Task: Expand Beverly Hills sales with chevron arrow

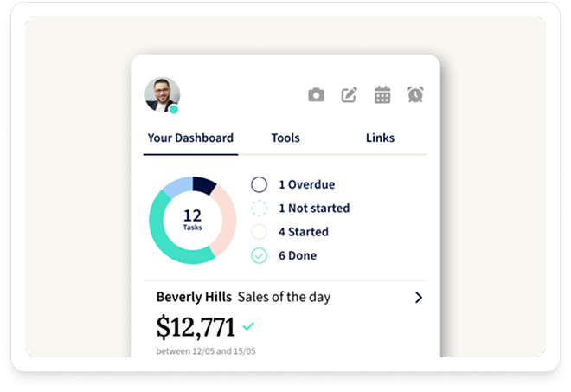Action: click(419, 297)
